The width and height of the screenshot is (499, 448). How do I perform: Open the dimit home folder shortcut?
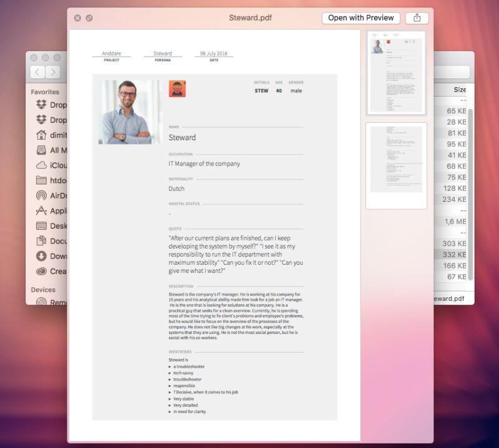coord(53,135)
